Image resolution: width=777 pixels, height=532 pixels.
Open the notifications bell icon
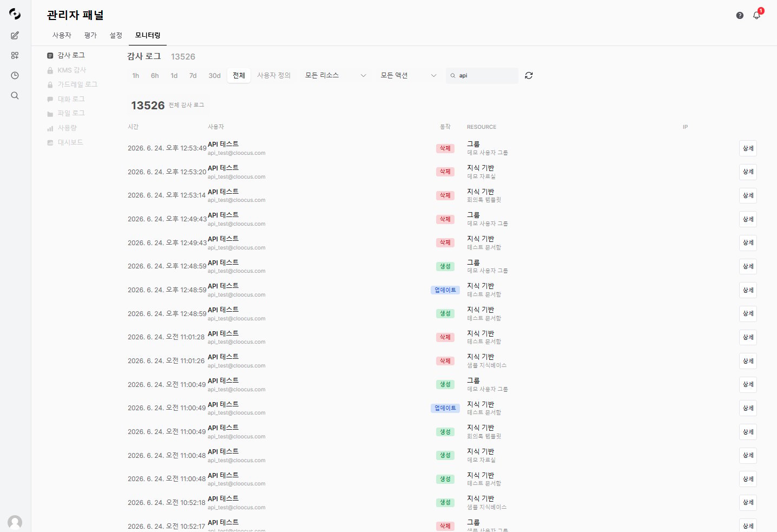(756, 15)
